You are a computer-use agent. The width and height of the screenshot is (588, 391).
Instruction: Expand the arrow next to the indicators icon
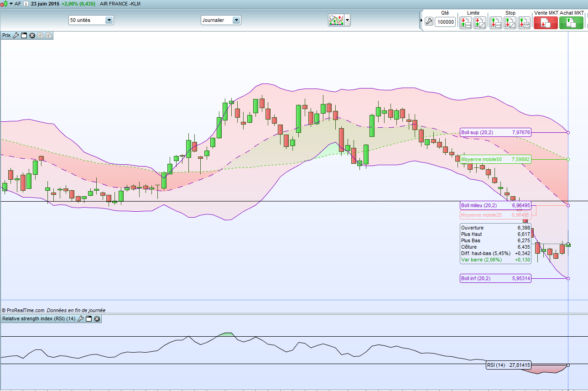pyautogui.click(x=348, y=20)
